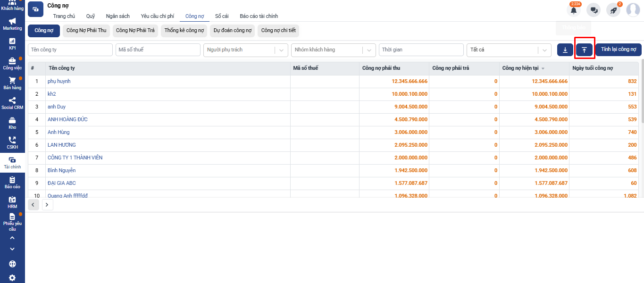Open settings gear in sidebar
Screen dimensions: 644x283
click(x=12, y=278)
